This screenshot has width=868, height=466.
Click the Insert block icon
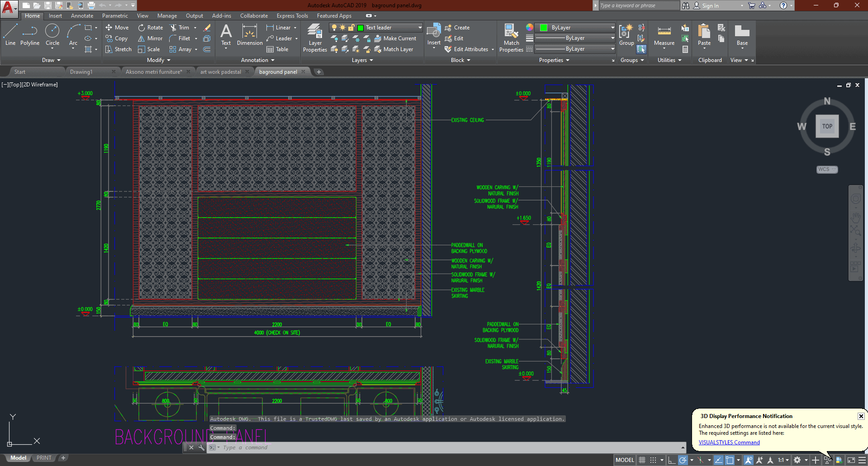point(434,32)
